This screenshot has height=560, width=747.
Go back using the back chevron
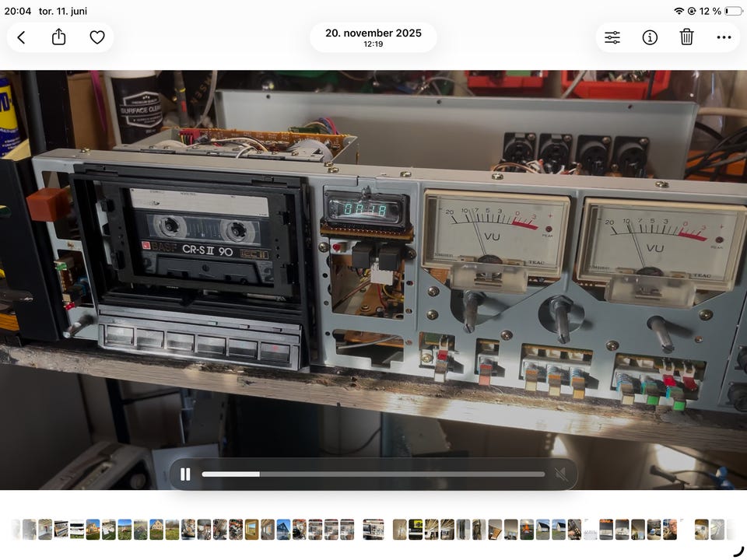click(22, 37)
